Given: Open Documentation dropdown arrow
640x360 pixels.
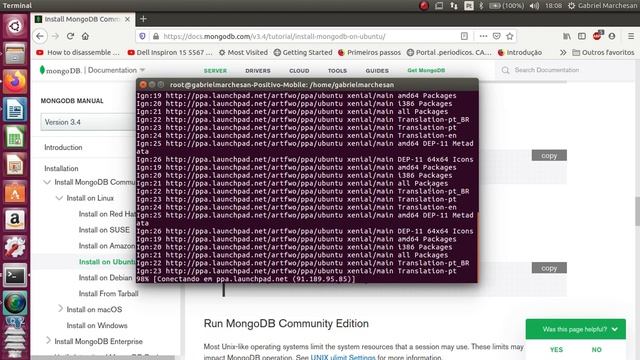Looking at the screenshot, I should [142, 70].
